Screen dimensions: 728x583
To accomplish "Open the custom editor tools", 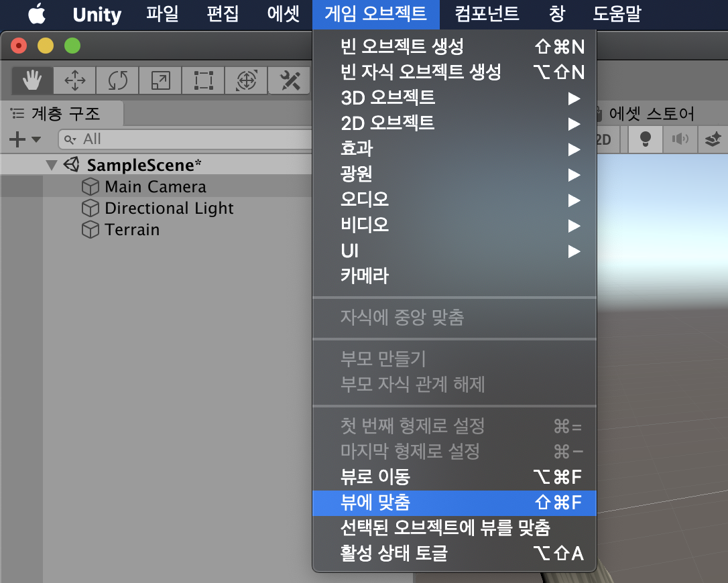I will click(x=289, y=80).
